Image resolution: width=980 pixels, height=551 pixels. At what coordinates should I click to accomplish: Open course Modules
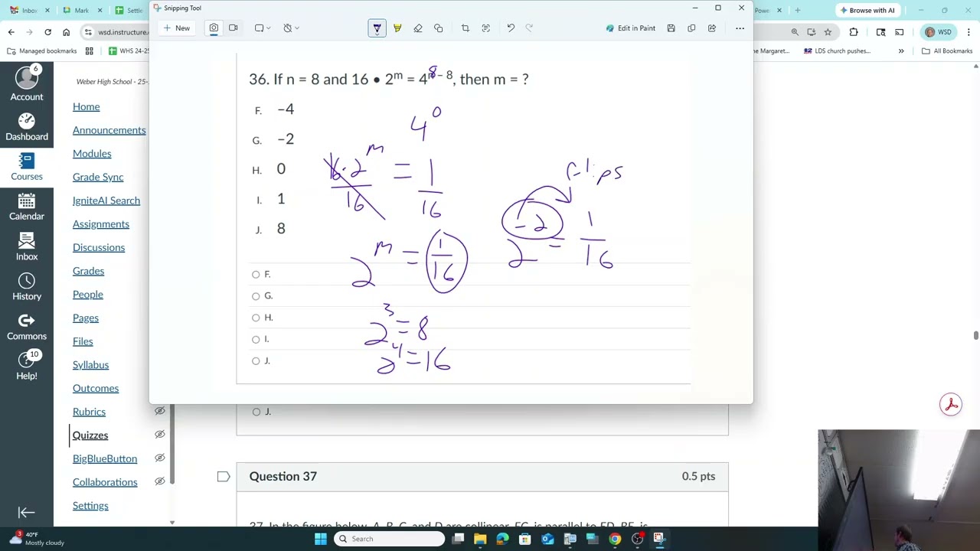click(x=92, y=154)
